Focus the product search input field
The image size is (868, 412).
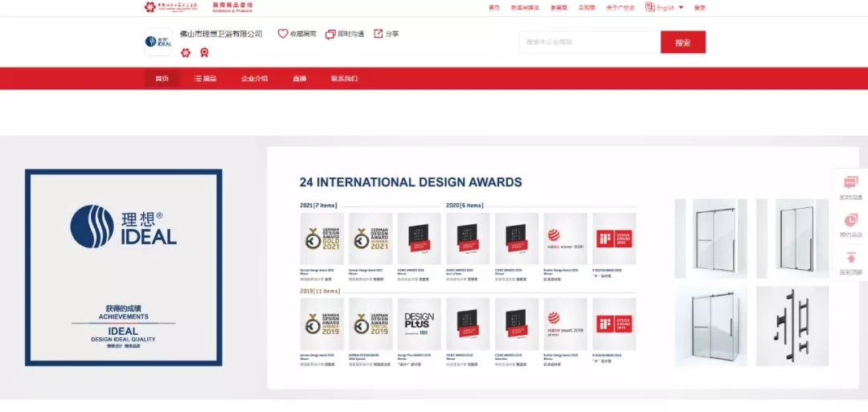click(590, 42)
